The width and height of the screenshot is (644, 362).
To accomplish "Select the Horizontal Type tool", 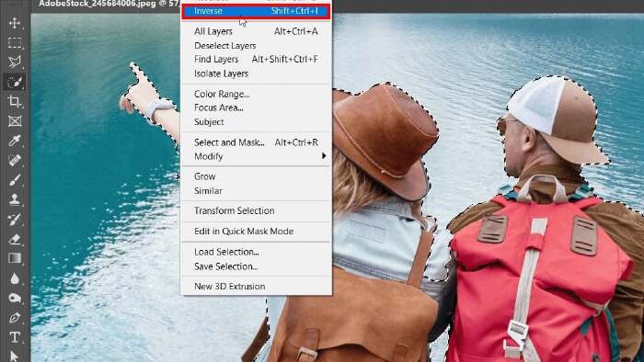I will (x=15, y=337).
